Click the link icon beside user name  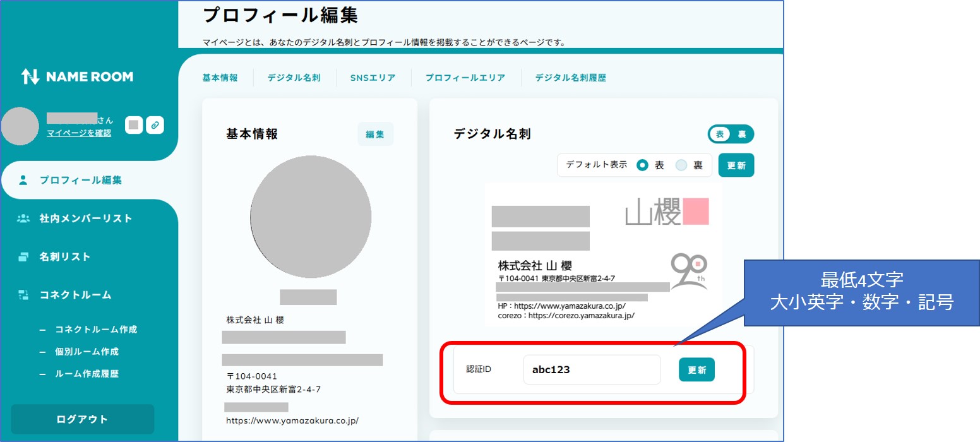[155, 125]
